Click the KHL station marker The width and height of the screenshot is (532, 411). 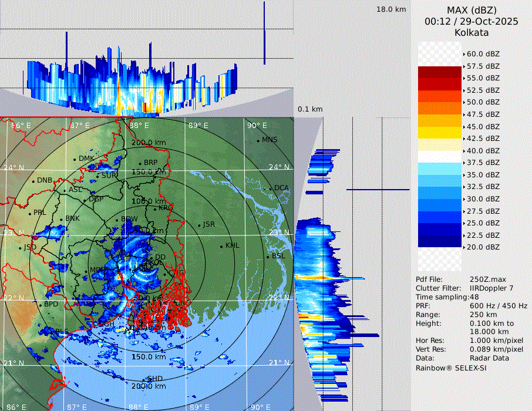click(x=221, y=246)
